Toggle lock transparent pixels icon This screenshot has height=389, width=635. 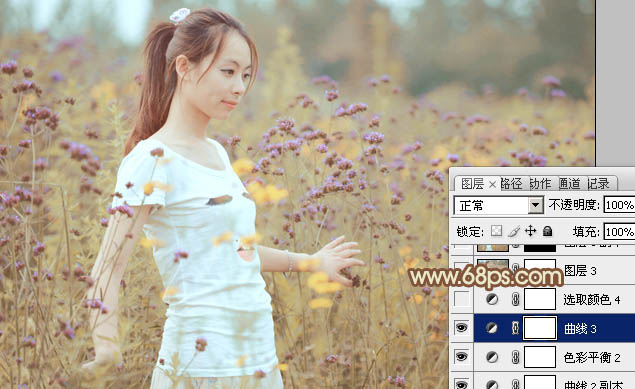(496, 231)
